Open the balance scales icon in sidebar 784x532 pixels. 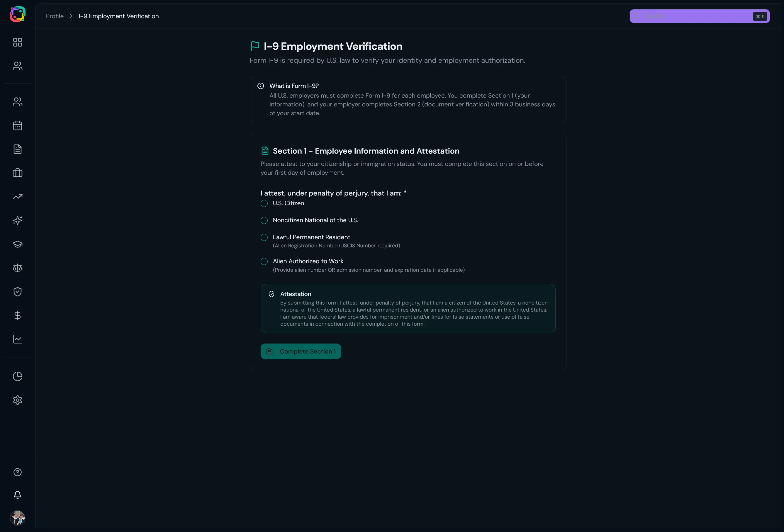pyautogui.click(x=18, y=268)
